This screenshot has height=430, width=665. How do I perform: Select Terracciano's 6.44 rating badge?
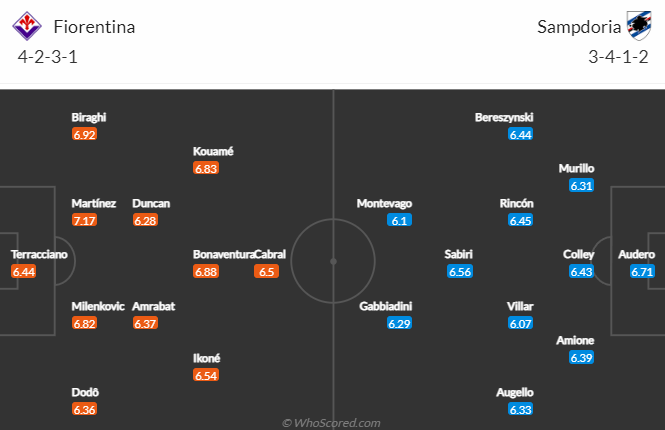[x=23, y=271]
